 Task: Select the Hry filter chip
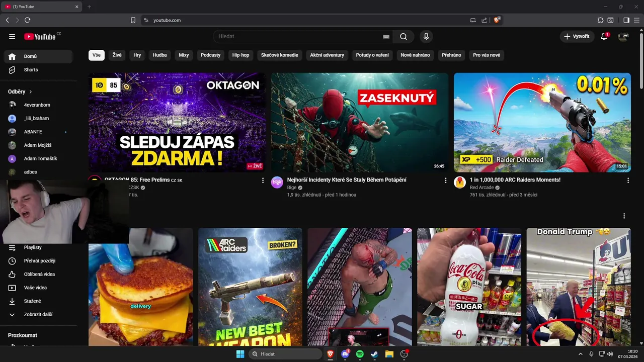pyautogui.click(x=137, y=55)
